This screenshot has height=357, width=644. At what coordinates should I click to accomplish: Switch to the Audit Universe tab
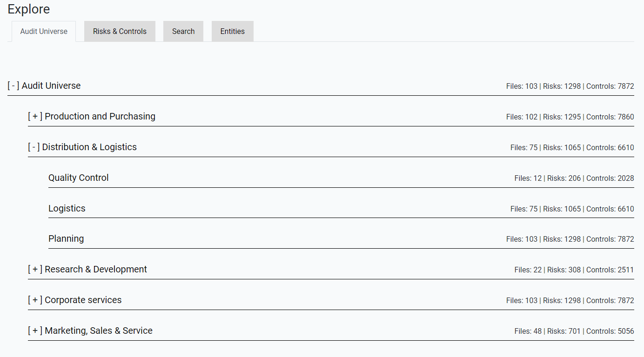click(44, 32)
